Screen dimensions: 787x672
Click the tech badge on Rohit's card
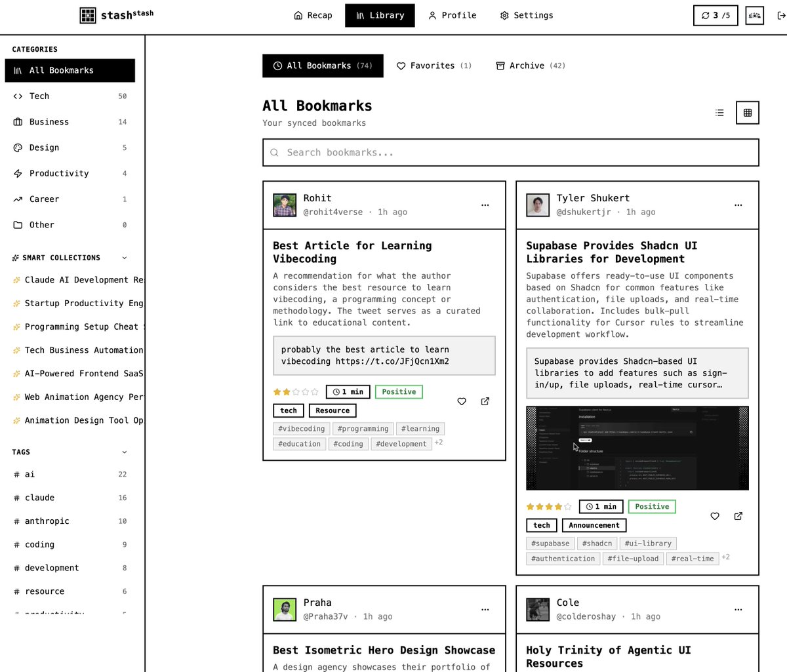coord(289,410)
